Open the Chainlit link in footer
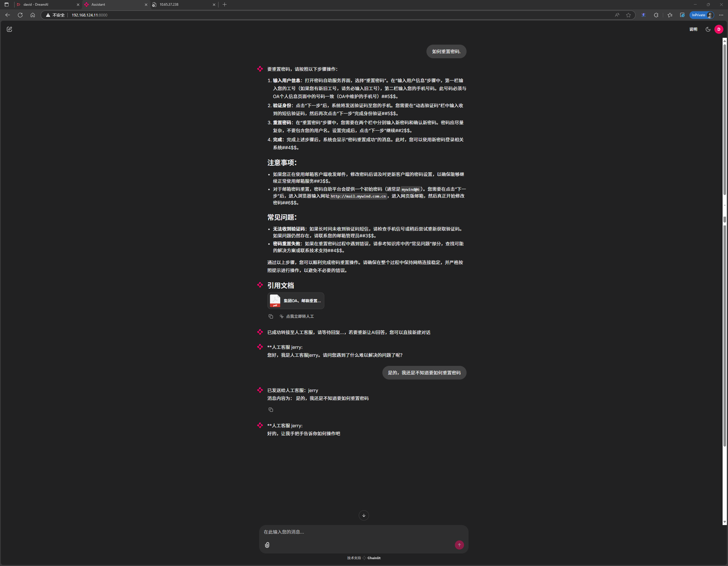 pyautogui.click(x=374, y=558)
